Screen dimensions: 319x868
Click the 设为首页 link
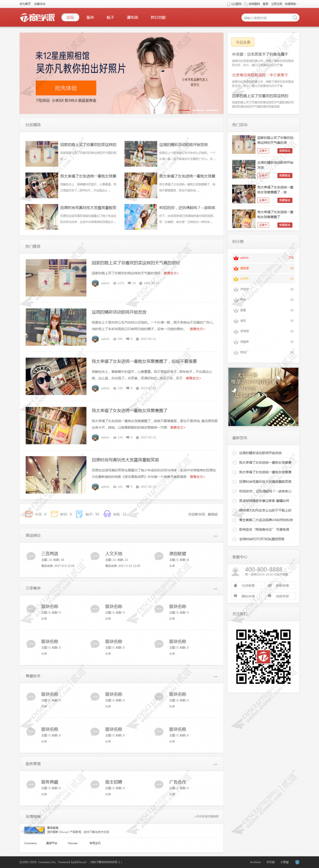[25, 4]
